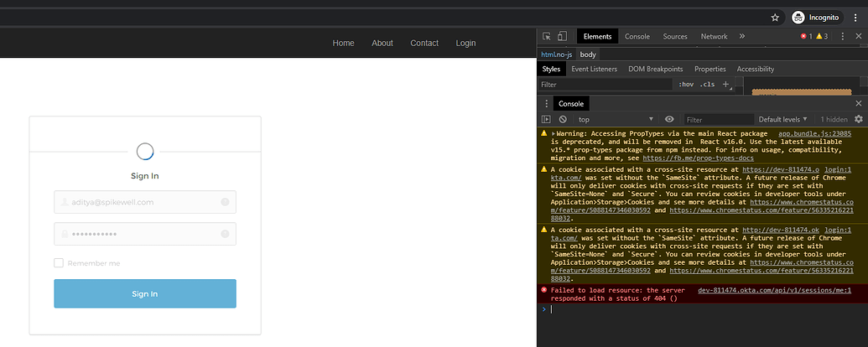The width and height of the screenshot is (868, 347).
Task: Close the Console drawer
Action: [x=859, y=103]
